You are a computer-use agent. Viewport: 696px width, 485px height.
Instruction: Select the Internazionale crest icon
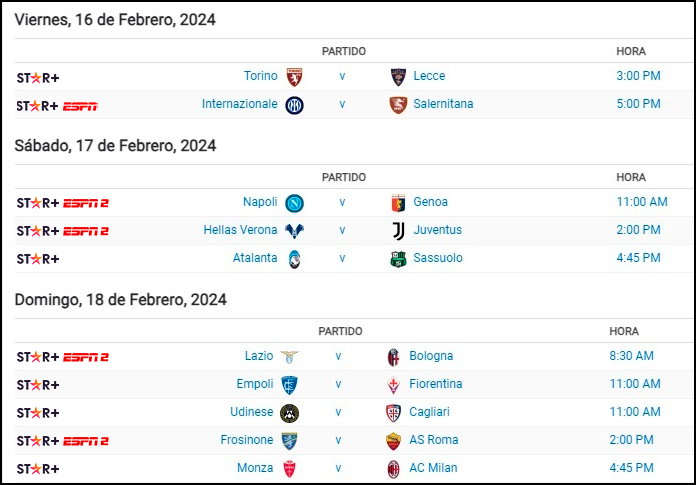point(294,105)
